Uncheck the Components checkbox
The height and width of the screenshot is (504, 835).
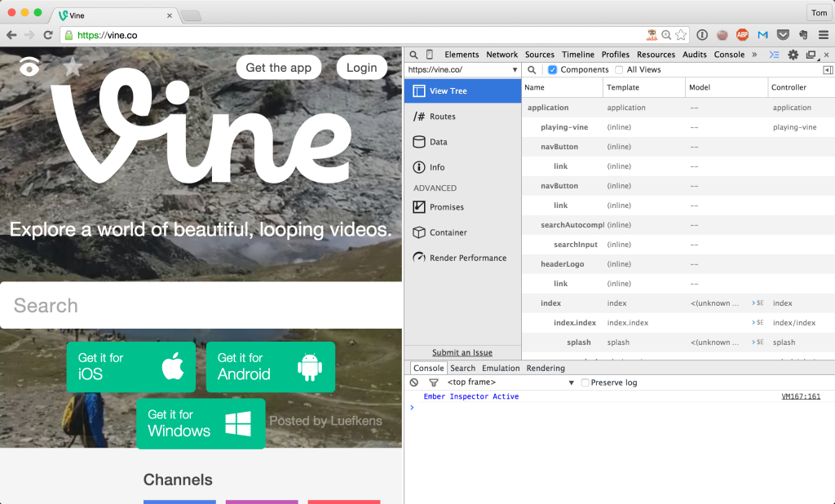pos(552,70)
